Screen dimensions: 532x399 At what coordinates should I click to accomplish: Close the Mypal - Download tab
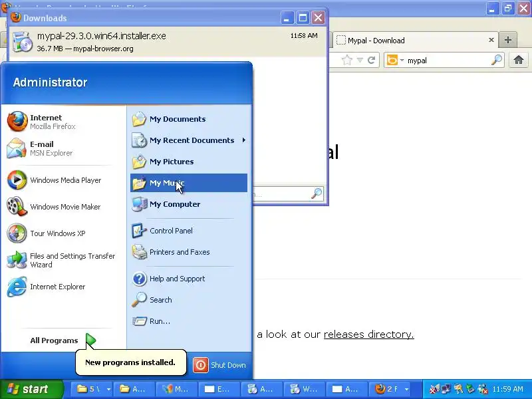(x=491, y=40)
